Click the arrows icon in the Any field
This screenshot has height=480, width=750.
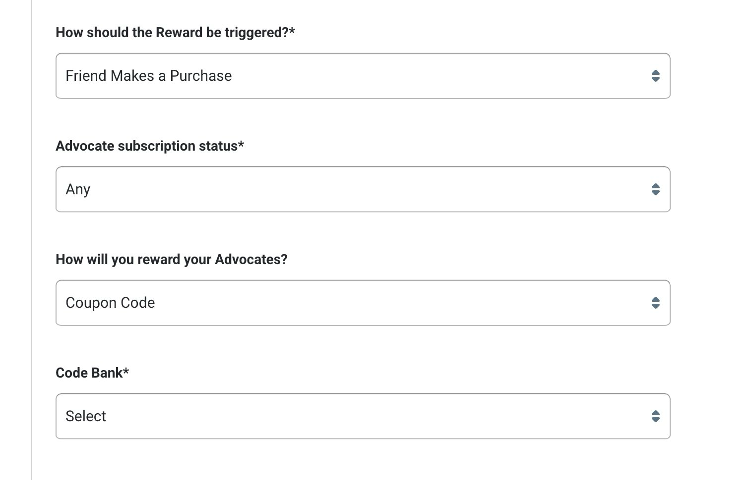pos(655,189)
